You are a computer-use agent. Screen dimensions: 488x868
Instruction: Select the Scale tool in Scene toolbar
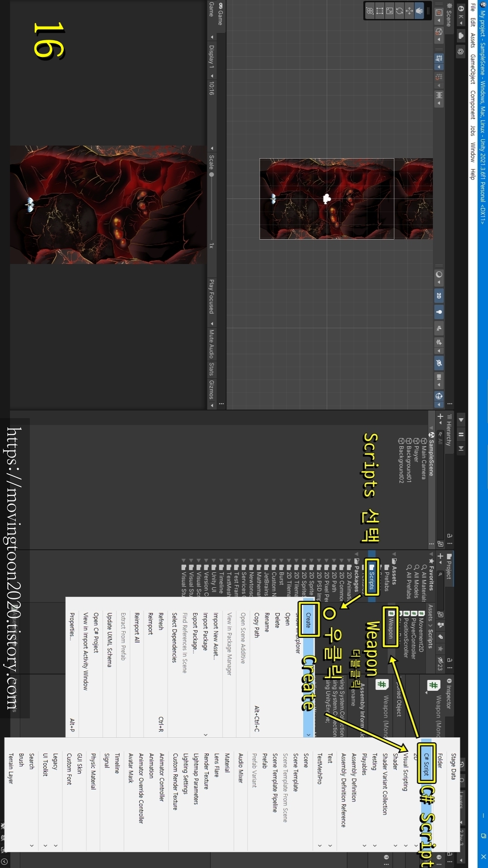pyautogui.click(x=389, y=10)
